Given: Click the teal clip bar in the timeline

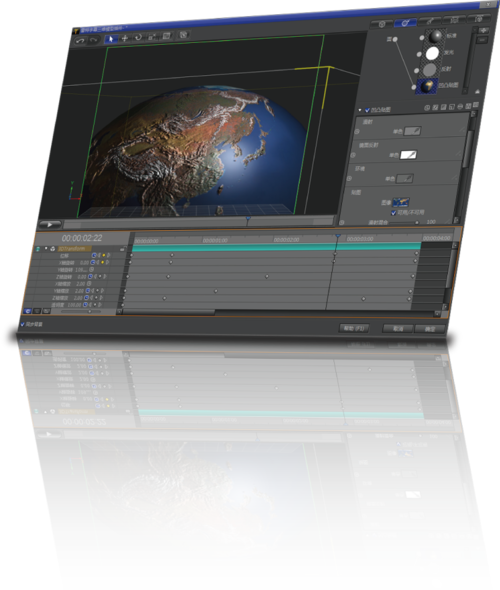Looking at the screenshot, I should [277, 246].
